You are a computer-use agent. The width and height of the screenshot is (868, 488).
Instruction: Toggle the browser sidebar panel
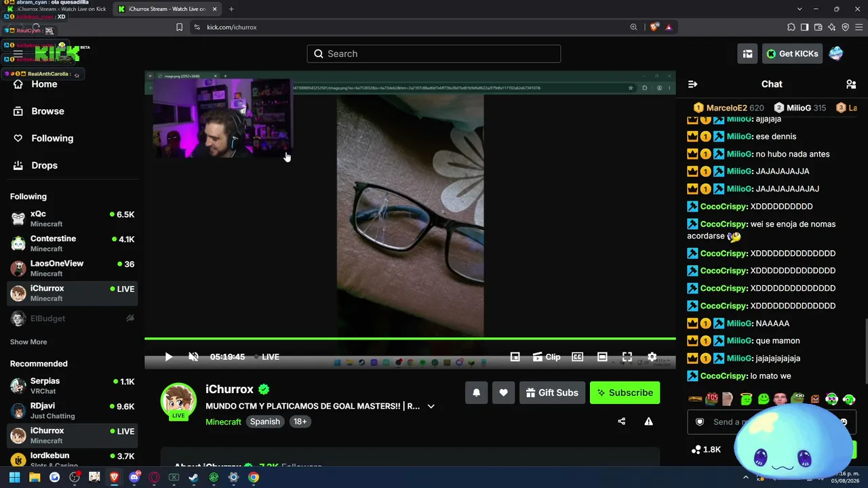pos(804,27)
